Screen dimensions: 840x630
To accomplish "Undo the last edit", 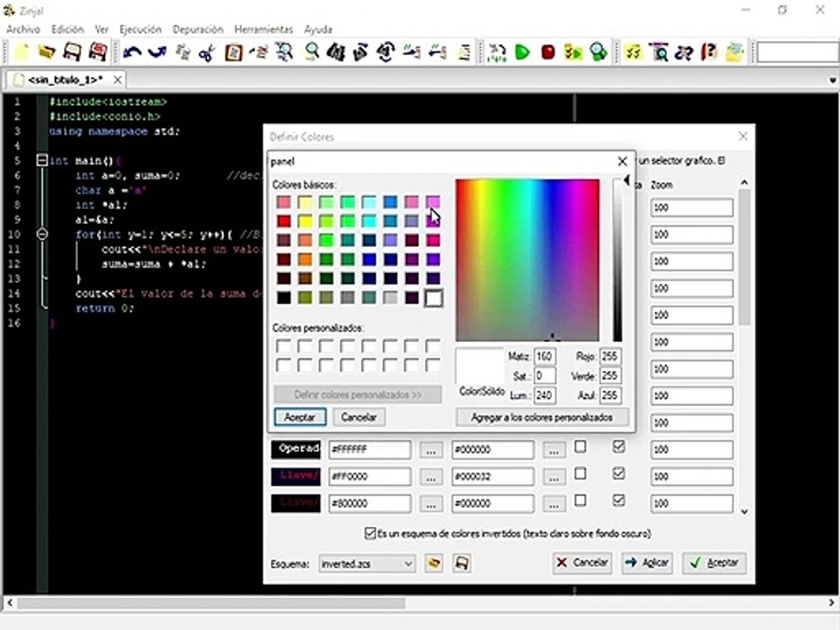I will coord(132,52).
